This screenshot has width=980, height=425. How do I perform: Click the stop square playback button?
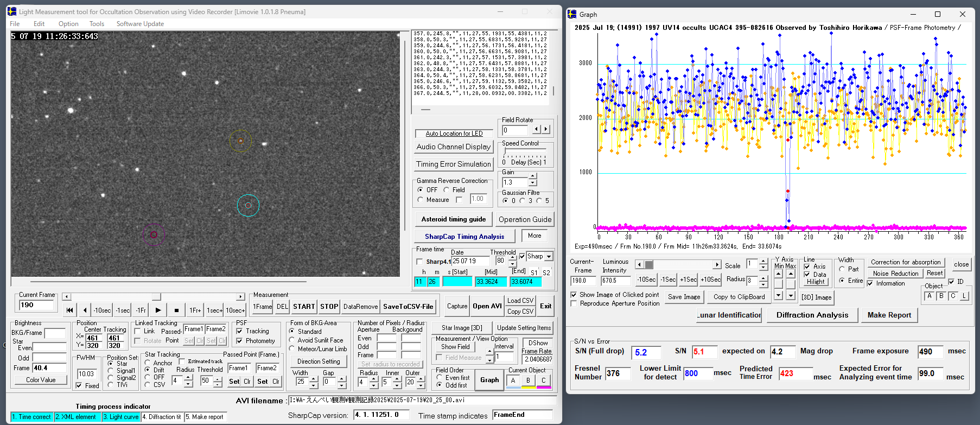click(x=176, y=310)
